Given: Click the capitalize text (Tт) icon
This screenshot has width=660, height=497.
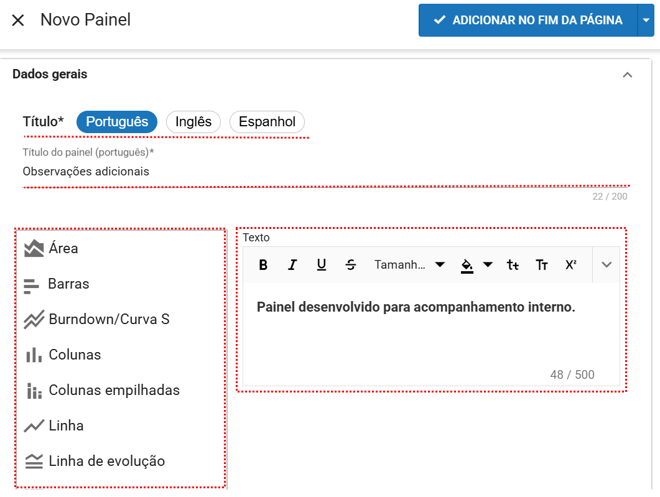Looking at the screenshot, I should click(542, 265).
